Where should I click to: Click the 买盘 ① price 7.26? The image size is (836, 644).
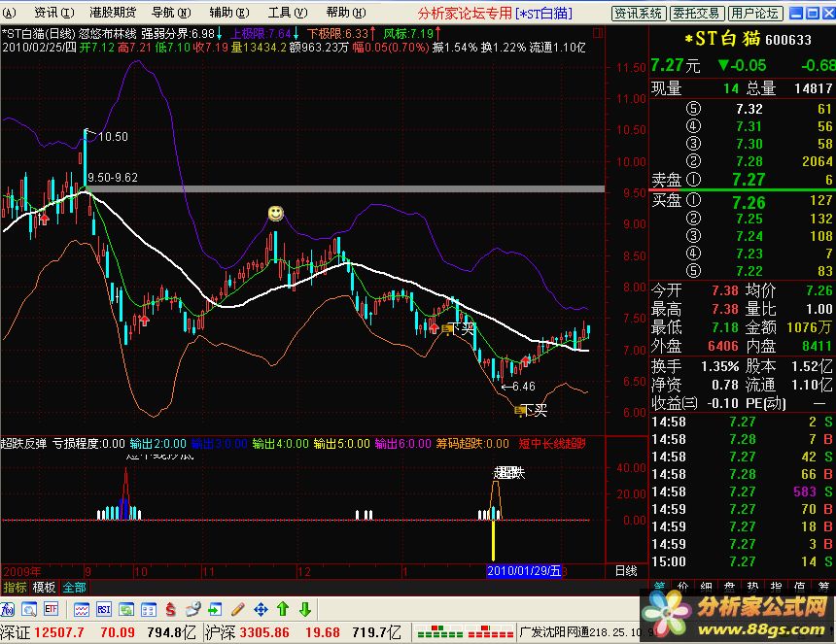point(749,202)
